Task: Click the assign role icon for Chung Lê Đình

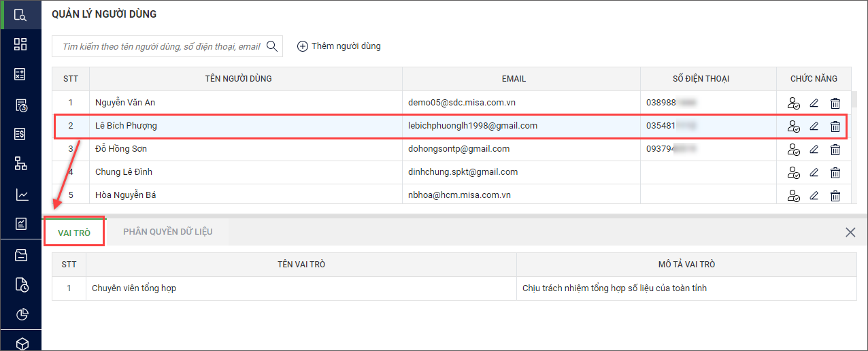Action: tap(792, 173)
